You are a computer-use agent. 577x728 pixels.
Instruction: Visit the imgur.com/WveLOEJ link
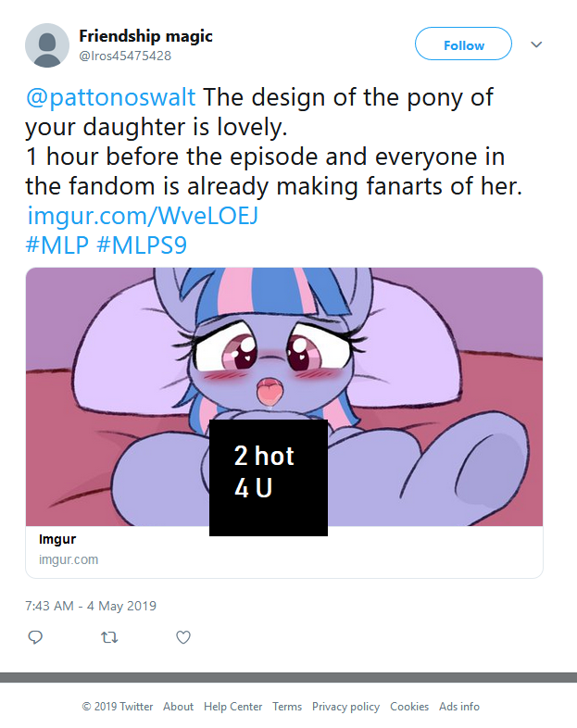(142, 217)
